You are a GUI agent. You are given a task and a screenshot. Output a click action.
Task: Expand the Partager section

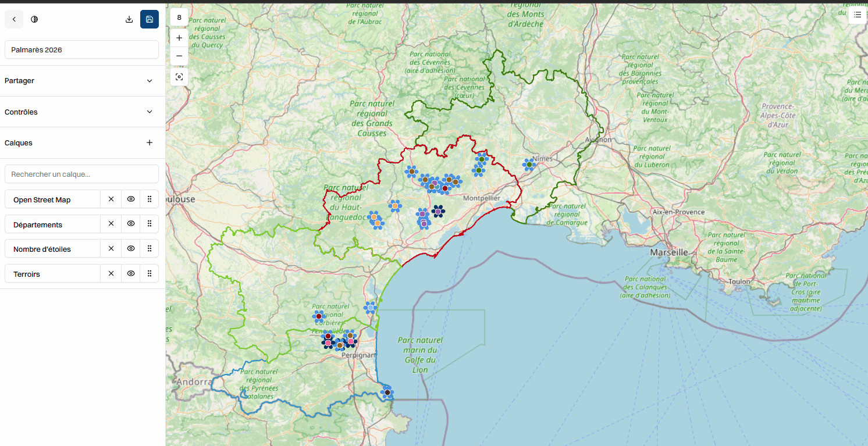(x=150, y=81)
